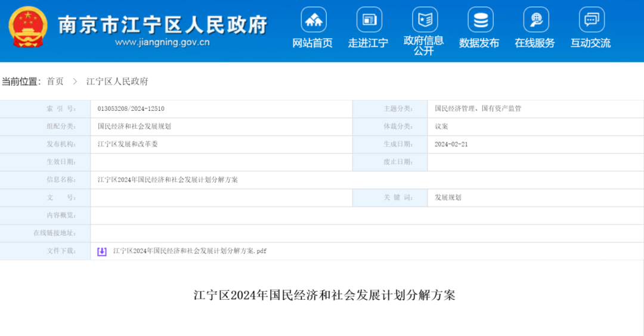644x336 pixels.
Task: Click the 走进江宁 newspaper icon
Action: [369, 20]
